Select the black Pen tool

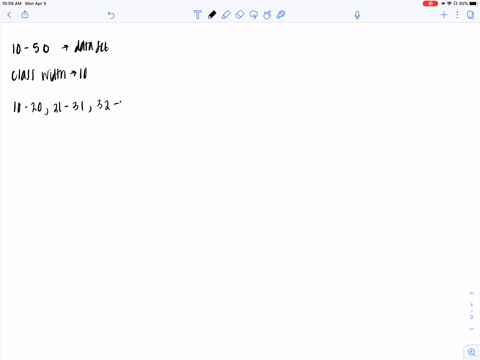tap(212, 15)
